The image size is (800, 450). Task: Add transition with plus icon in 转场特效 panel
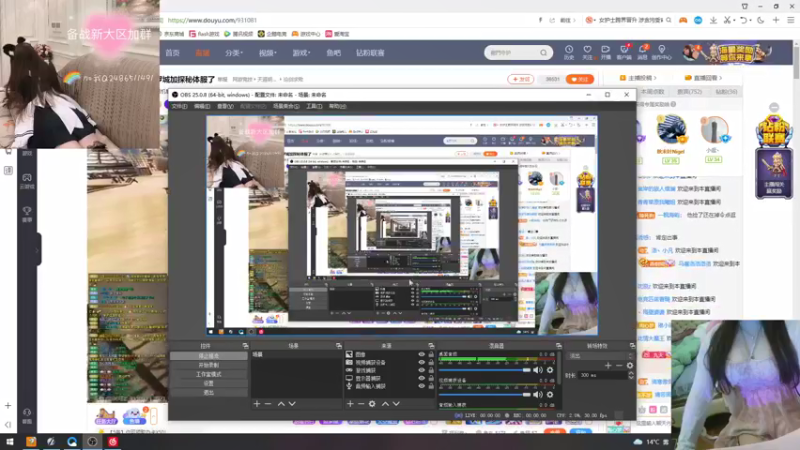(x=608, y=365)
